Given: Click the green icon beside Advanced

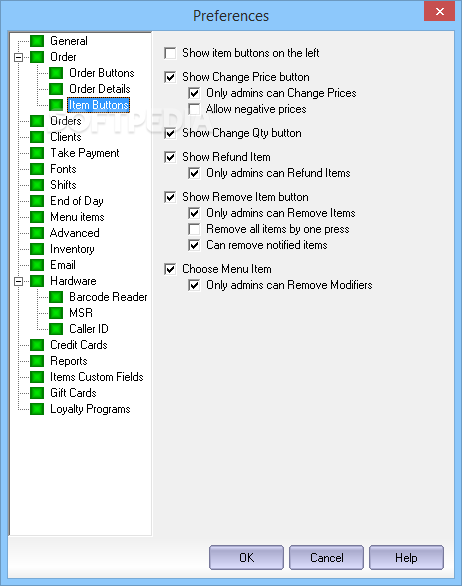Looking at the screenshot, I should [37, 233].
